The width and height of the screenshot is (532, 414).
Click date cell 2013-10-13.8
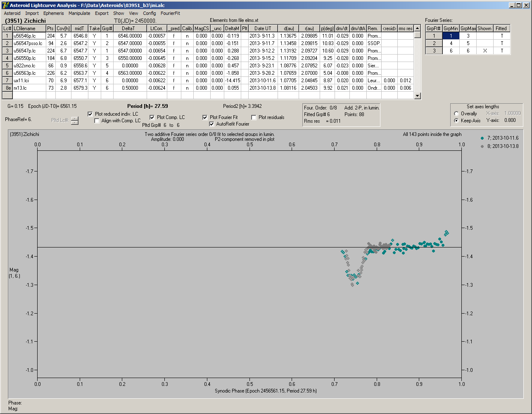click(x=263, y=88)
